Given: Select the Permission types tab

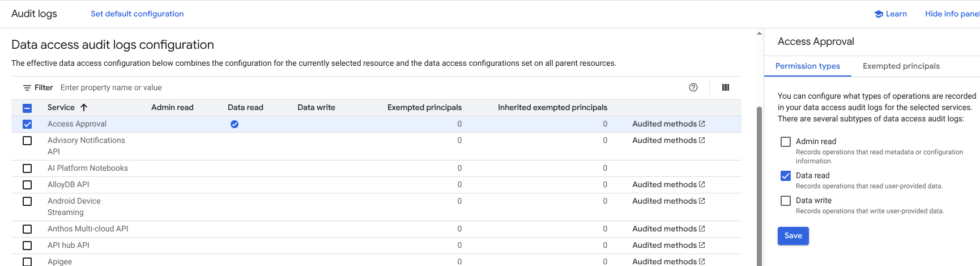Looking at the screenshot, I should point(807,66).
